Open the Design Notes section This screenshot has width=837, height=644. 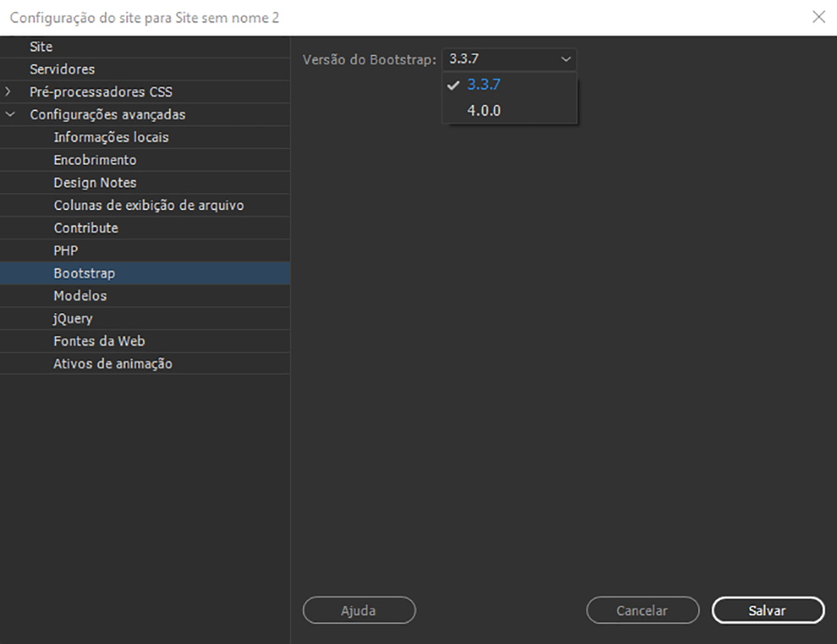pyautogui.click(x=97, y=182)
